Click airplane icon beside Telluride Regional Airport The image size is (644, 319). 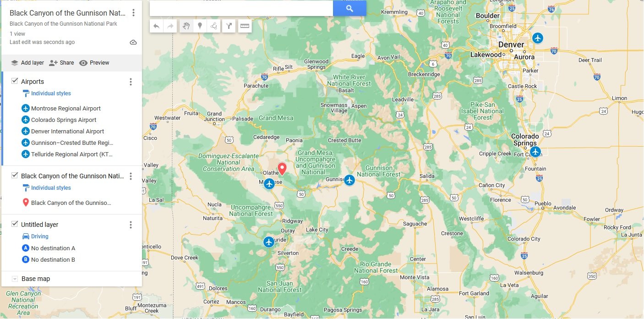point(26,154)
